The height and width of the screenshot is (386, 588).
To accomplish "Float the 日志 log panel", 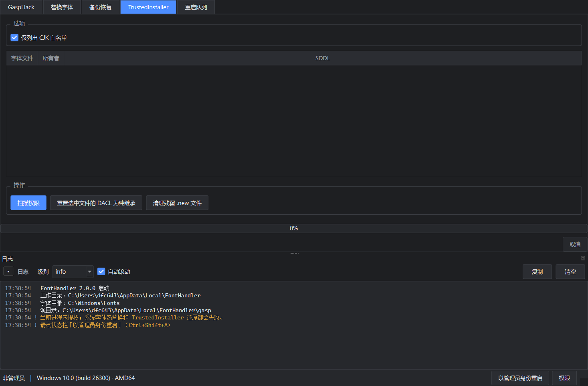I will (x=583, y=258).
